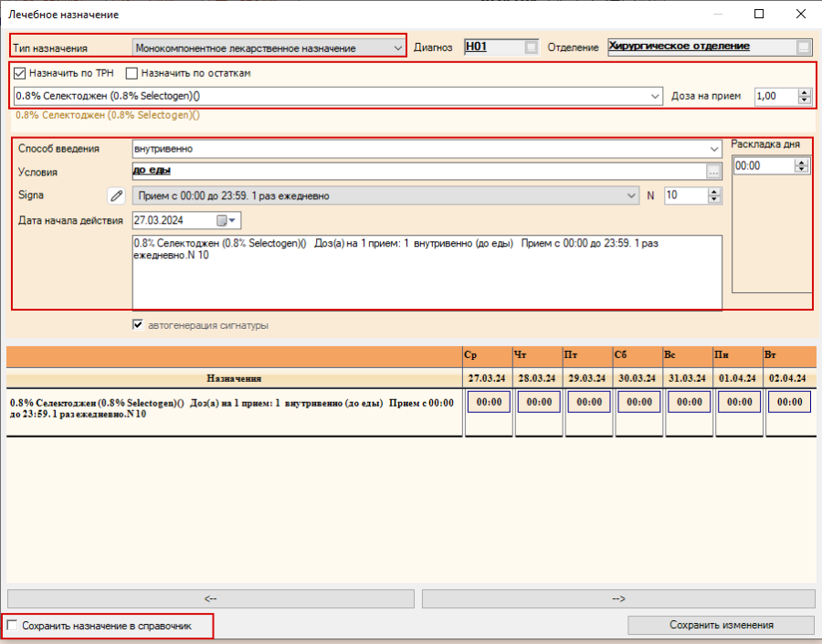Click the Signa edit pencil icon
Image resolution: width=822 pixels, height=644 pixels.
[116, 195]
